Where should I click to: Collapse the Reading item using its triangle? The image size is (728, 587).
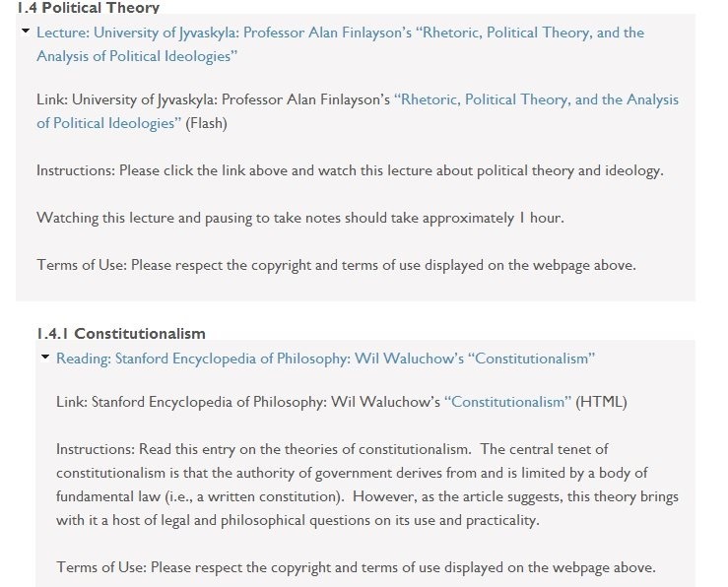tap(45, 358)
